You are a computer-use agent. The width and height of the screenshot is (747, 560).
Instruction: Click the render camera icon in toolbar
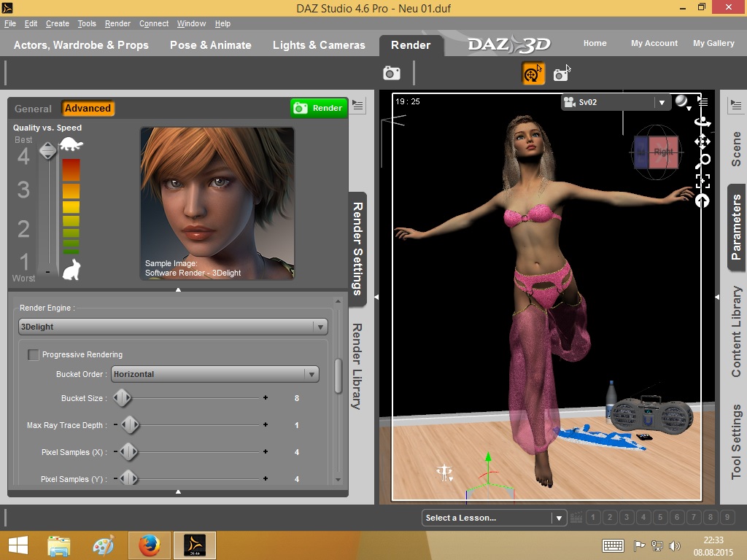392,73
